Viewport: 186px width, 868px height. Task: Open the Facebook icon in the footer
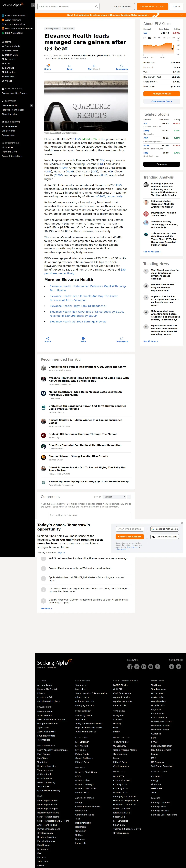click(130, 666)
